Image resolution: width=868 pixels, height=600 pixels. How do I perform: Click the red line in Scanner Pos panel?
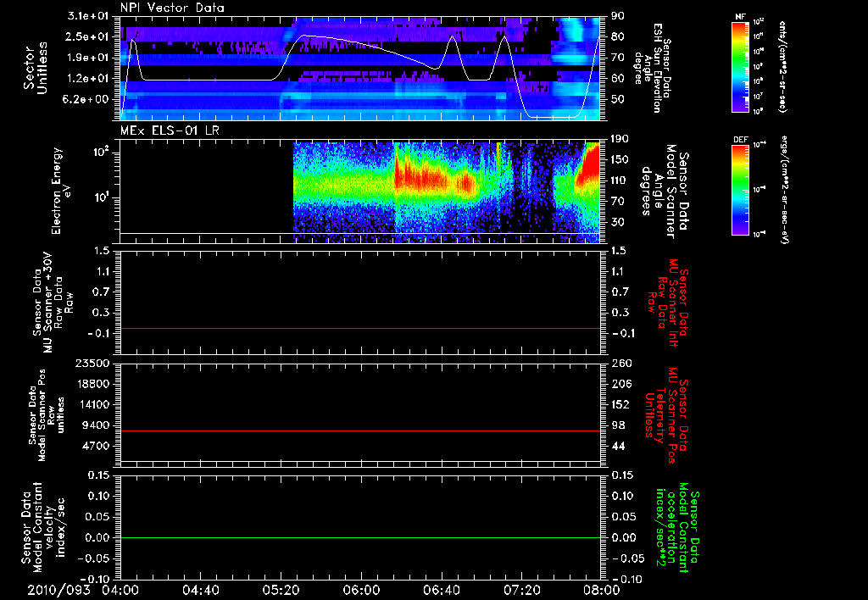[360, 431]
